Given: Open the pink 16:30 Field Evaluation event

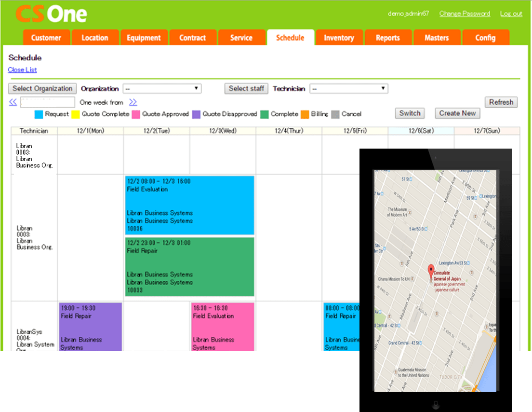Looking at the screenshot, I should (223, 327).
